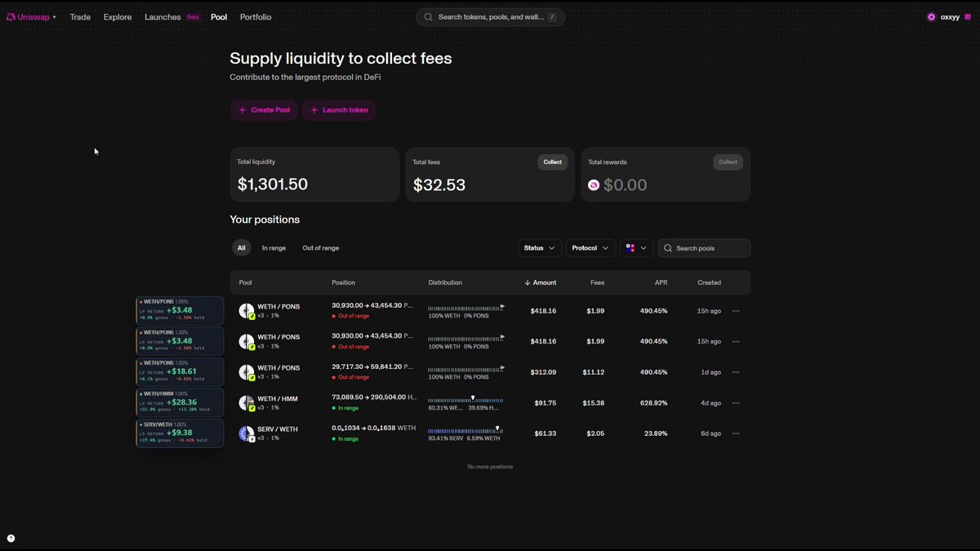Click Collect in Total rewards card
980x551 pixels.
pyautogui.click(x=728, y=162)
